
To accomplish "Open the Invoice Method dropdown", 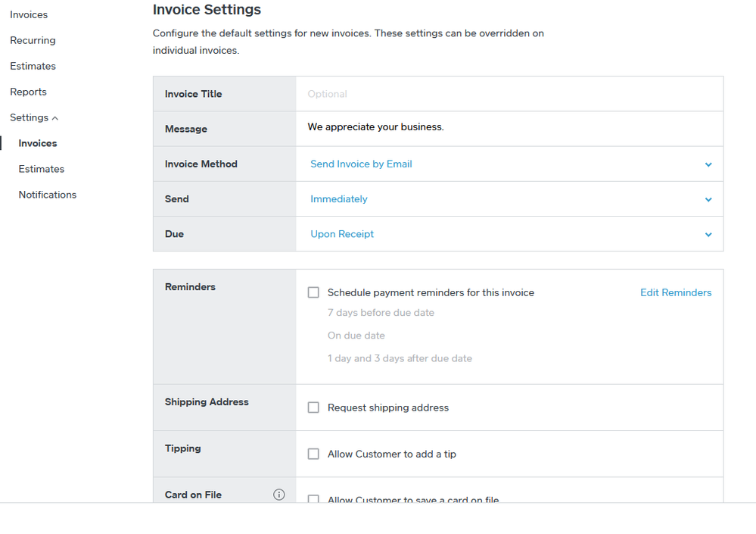I will (x=708, y=164).
